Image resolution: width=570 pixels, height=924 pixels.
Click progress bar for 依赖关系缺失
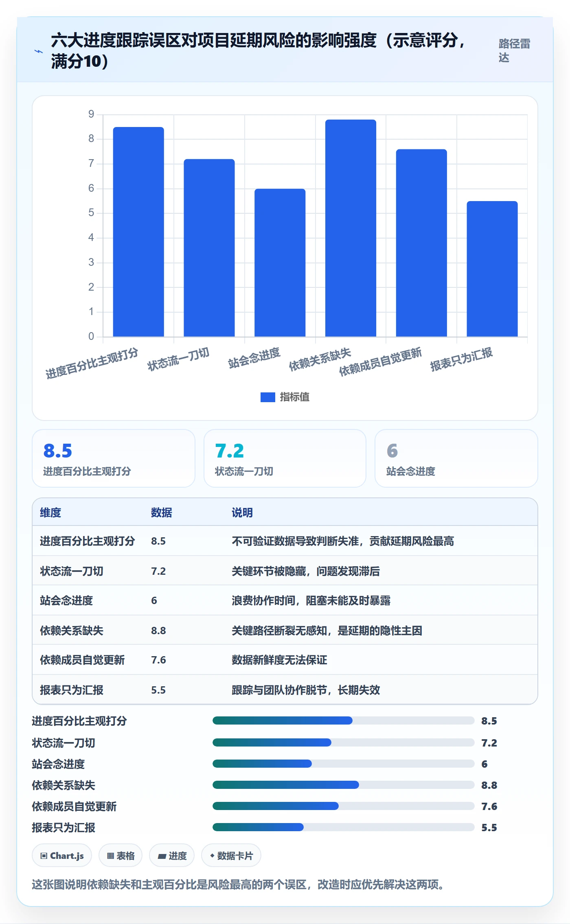344,785
